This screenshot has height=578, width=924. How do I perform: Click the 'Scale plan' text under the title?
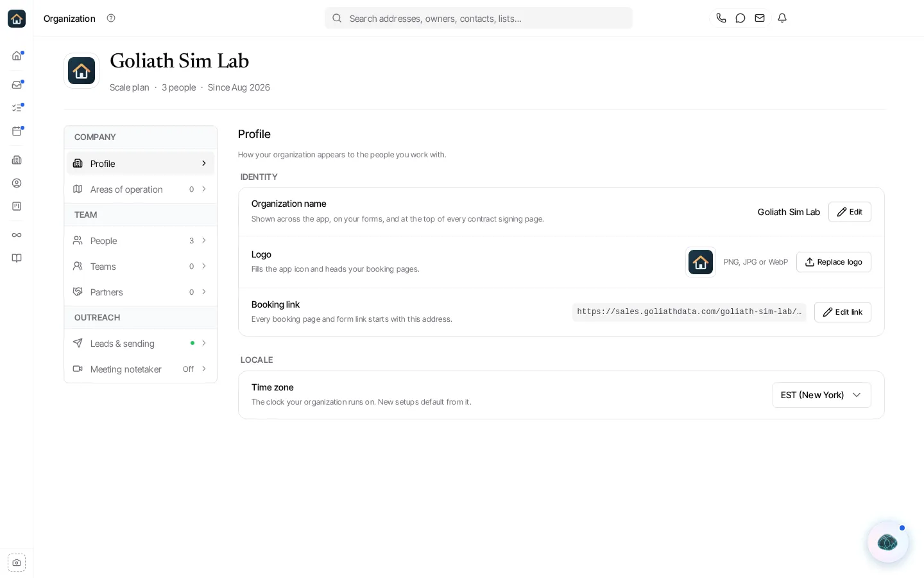pos(130,87)
